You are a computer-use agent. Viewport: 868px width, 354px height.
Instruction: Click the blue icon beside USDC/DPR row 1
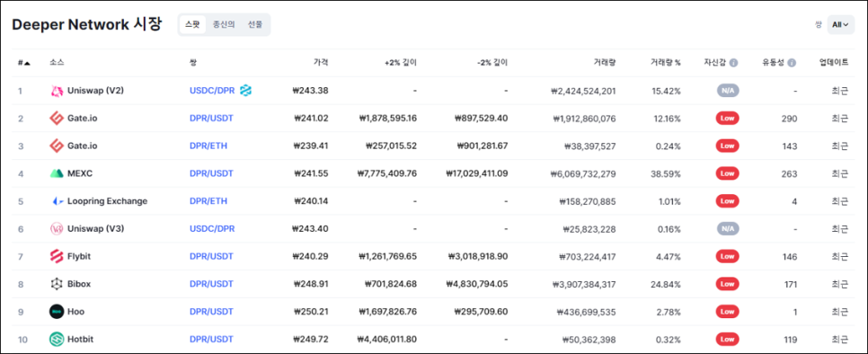point(246,91)
